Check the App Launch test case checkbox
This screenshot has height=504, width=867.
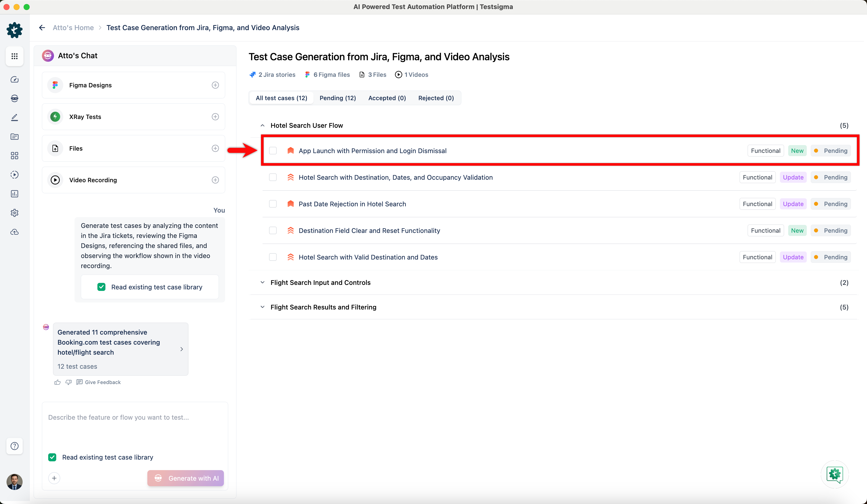[x=273, y=151]
